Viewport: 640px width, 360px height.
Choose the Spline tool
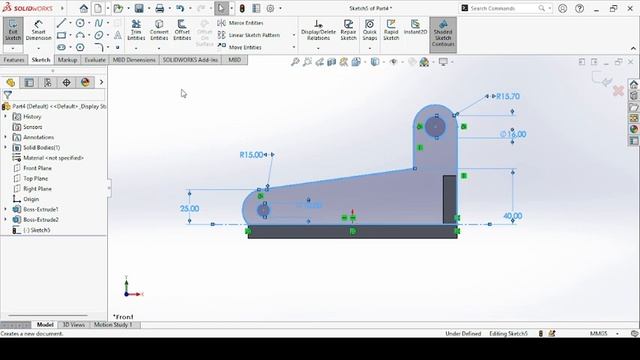98,23
